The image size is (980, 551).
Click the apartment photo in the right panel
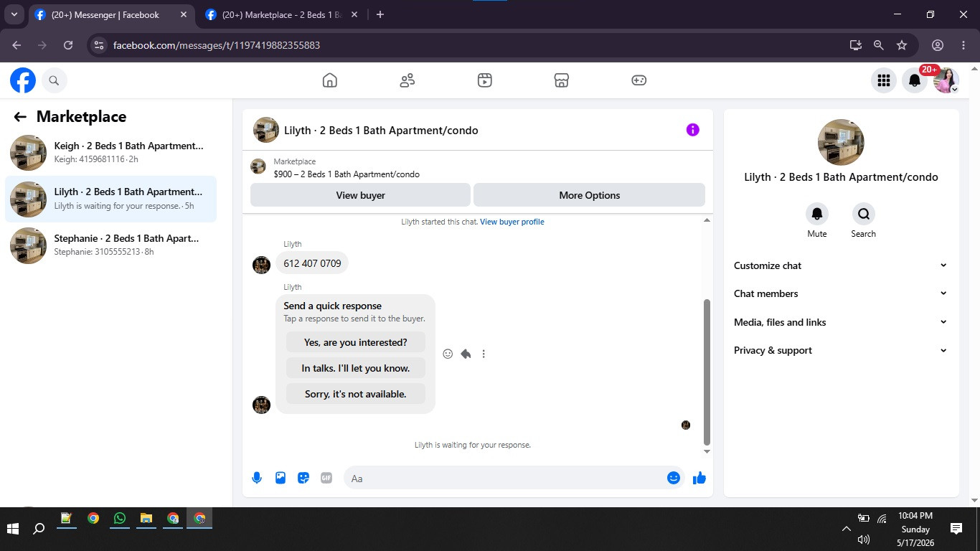click(x=841, y=142)
